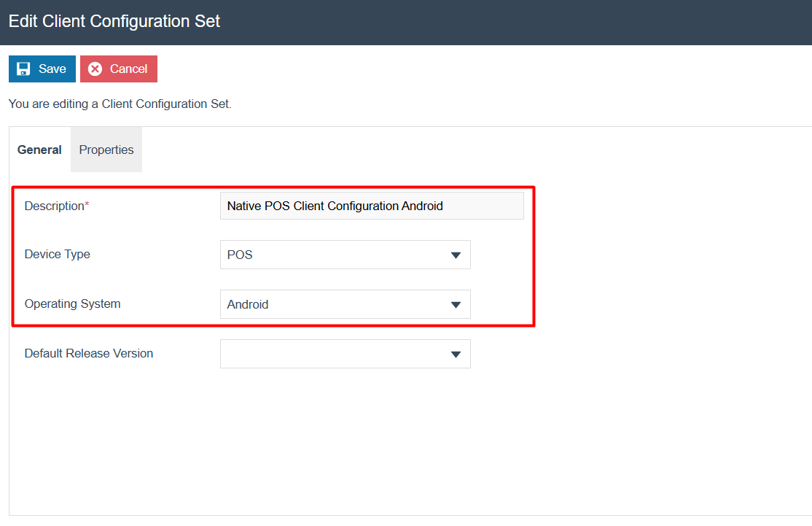Click the Operating System dropdown arrow

456,304
